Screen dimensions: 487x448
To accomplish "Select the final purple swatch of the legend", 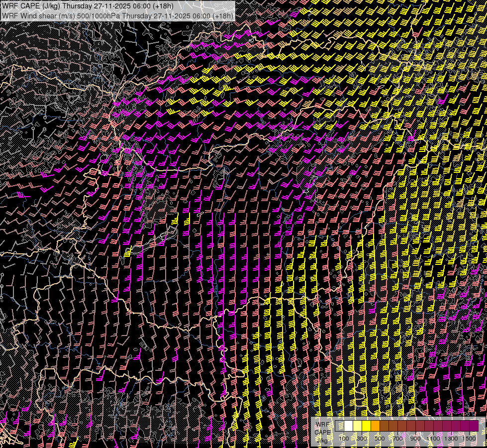I will click(474, 426).
